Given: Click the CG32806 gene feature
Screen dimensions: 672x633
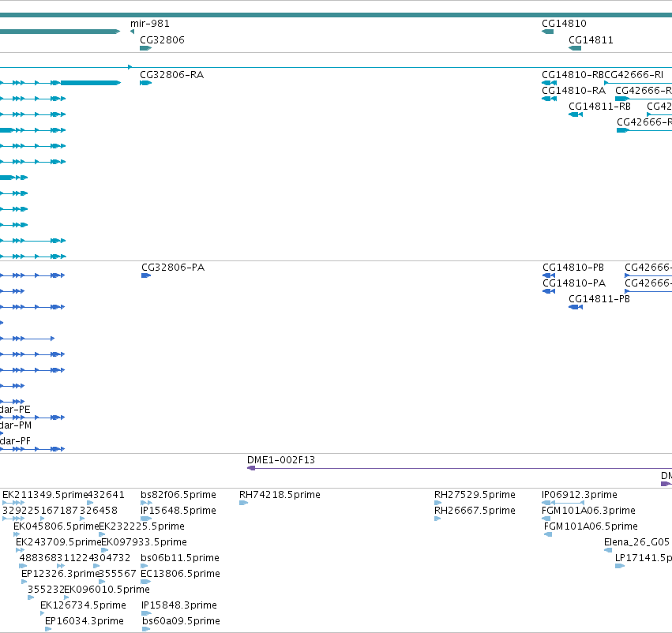Looking at the screenshot, I should pyautogui.click(x=146, y=48).
